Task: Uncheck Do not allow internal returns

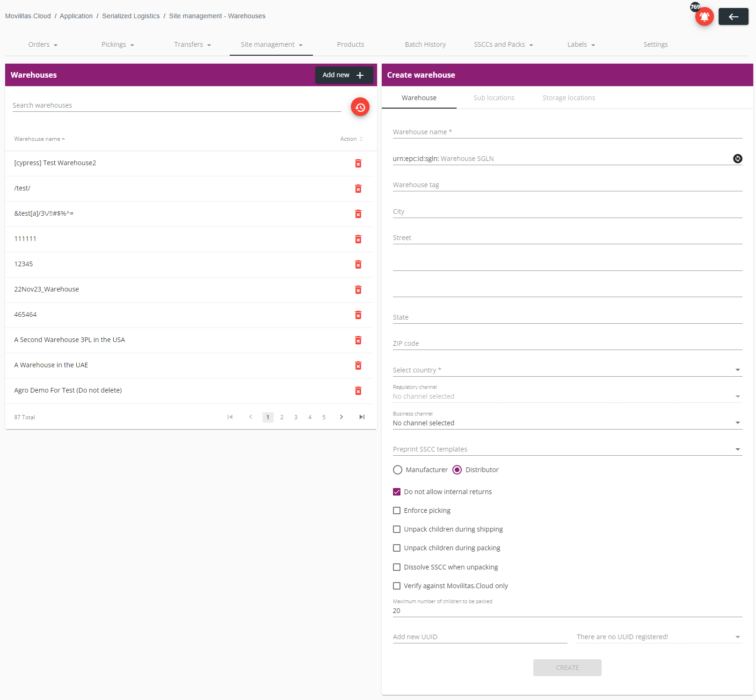Action: 397,492
